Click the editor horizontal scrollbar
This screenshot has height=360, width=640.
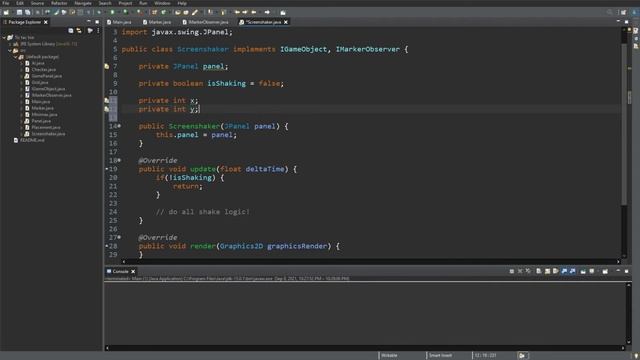(371, 262)
